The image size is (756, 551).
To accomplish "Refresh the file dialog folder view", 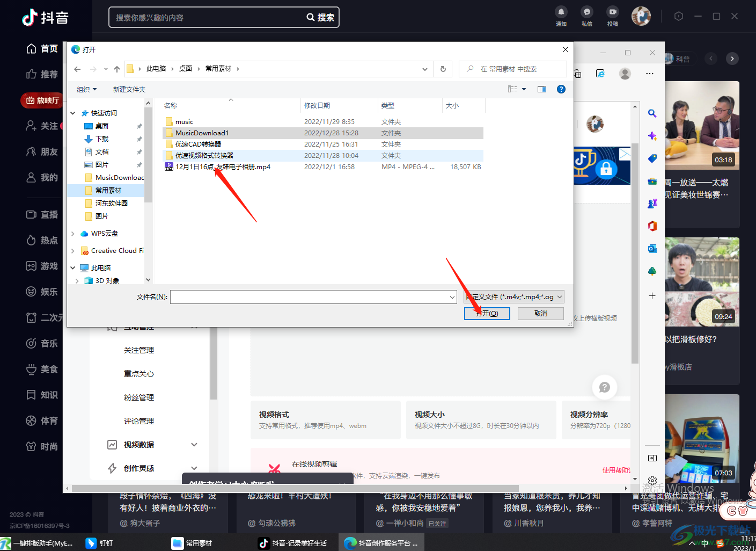I will pos(443,69).
